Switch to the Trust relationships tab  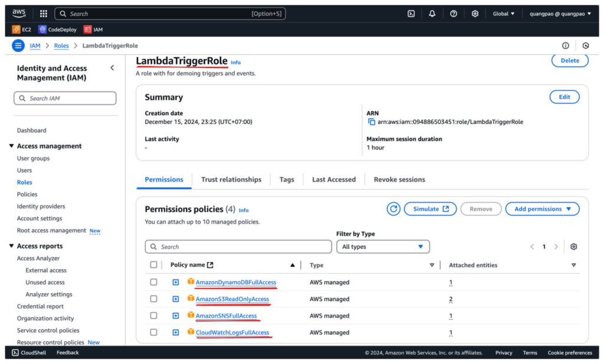231,179
